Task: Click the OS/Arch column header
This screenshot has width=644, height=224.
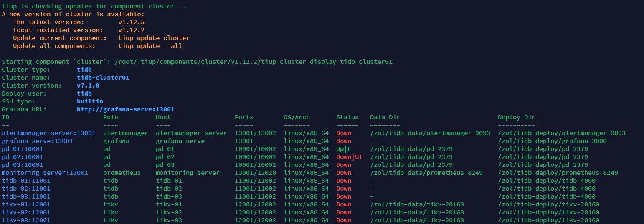Action: 297,117
